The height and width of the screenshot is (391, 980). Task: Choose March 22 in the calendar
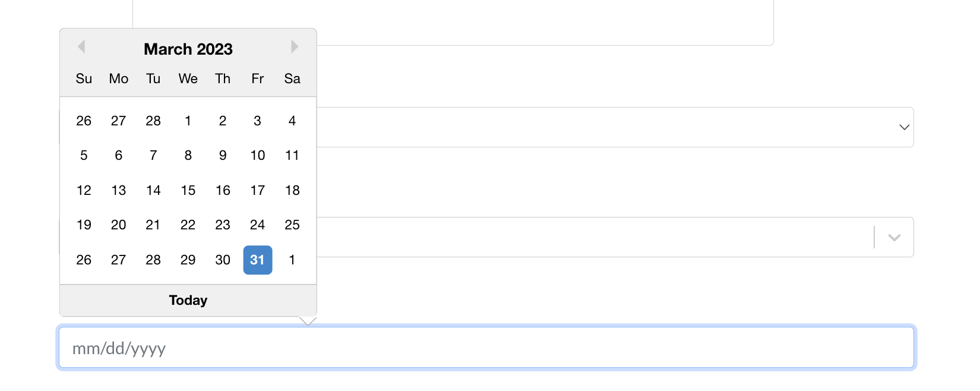point(188,225)
